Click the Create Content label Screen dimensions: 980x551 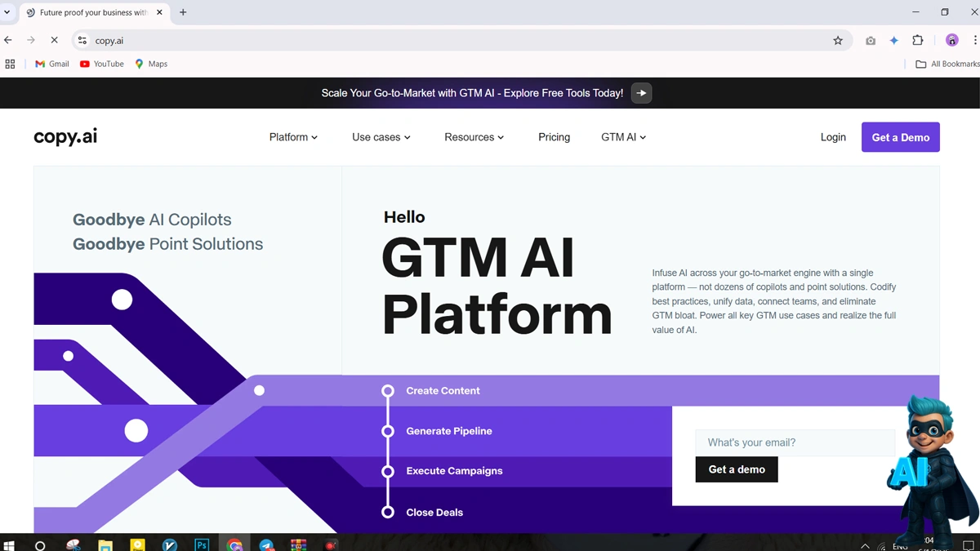443,391
